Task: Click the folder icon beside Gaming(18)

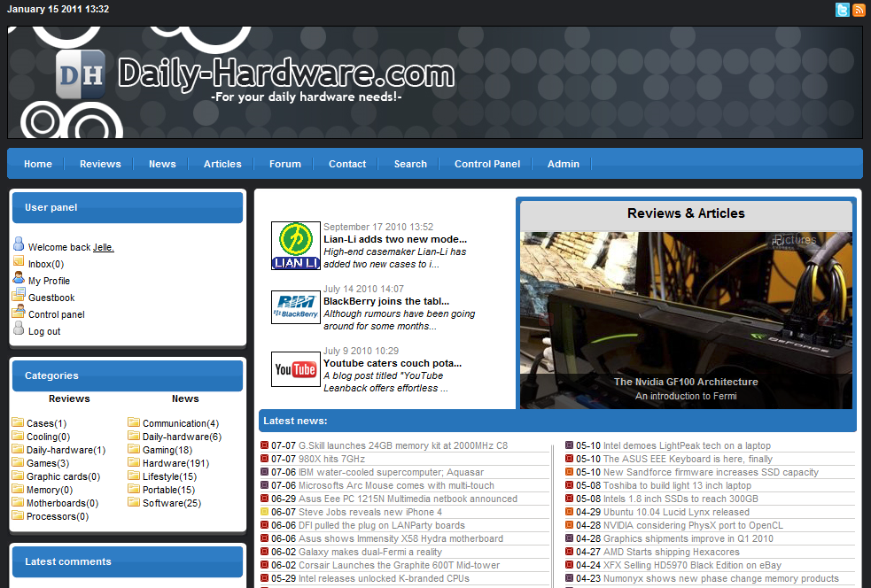Action: point(134,449)
